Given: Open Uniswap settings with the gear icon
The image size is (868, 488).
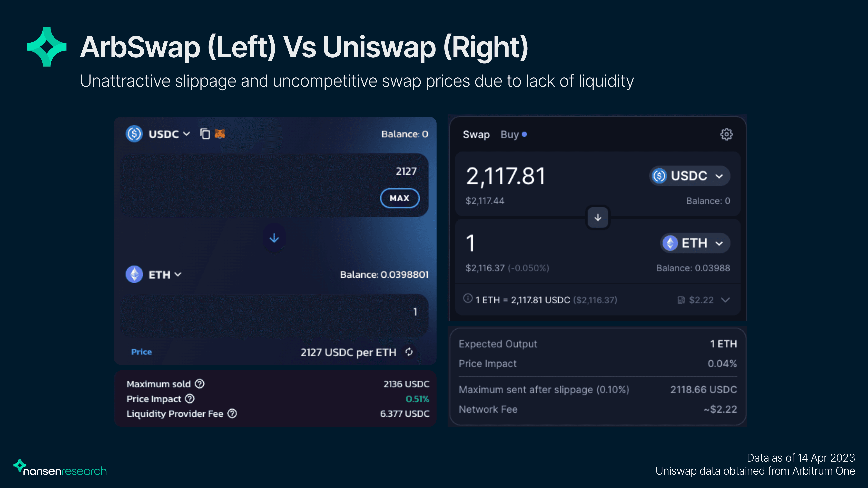Looking at the screenshot, I should [726, 134].
